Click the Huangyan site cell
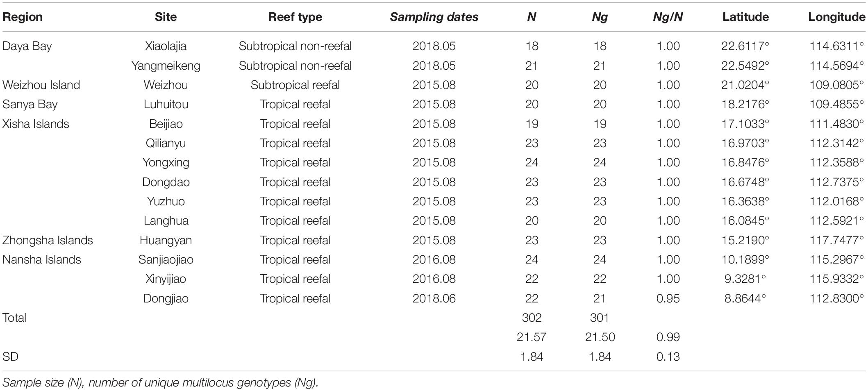868x391 pixels. click(x=166, y=241)
